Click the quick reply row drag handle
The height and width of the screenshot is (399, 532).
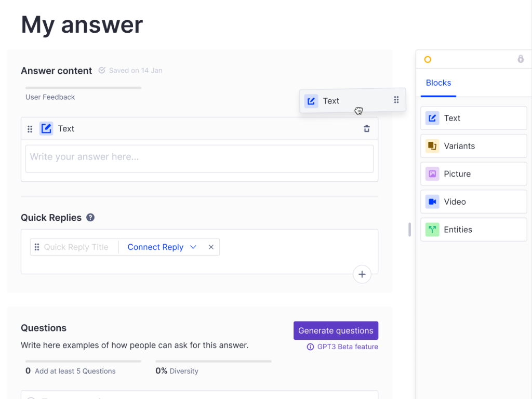[x=37, y=247]
